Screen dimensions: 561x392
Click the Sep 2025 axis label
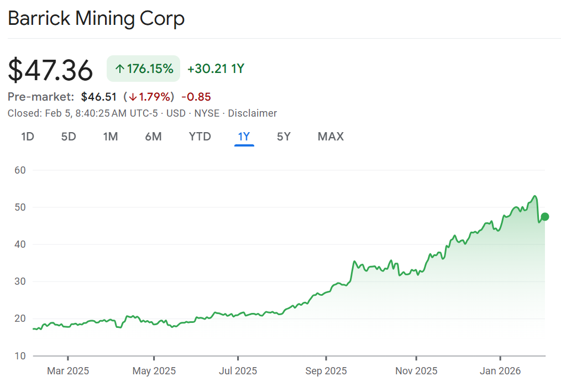pos(326,371)
